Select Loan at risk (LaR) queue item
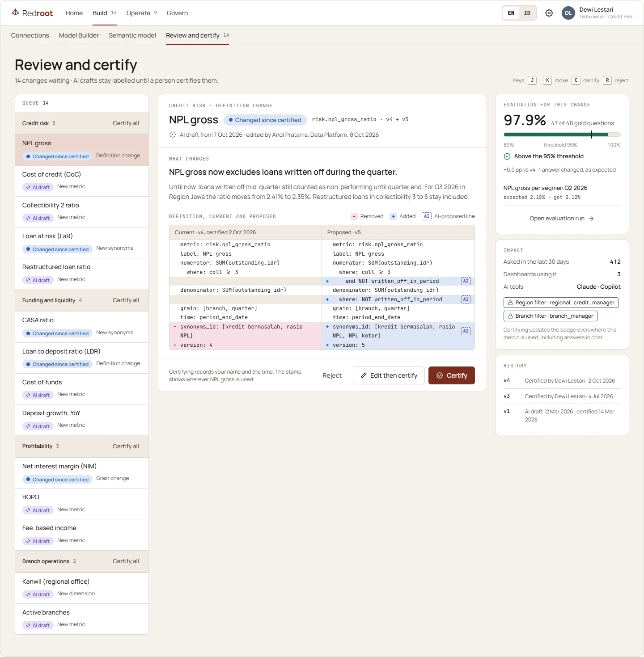Viewport: 644px width, 657px height. [x=82, y=243]
